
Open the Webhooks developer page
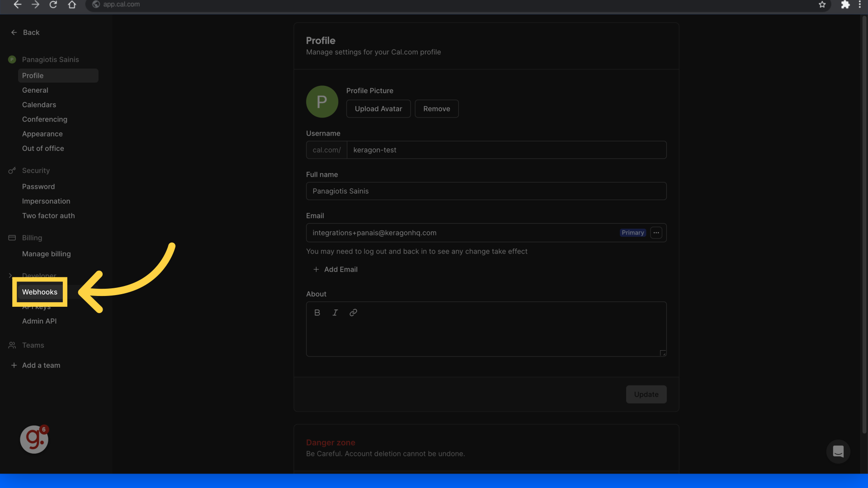tap(40, 292)
